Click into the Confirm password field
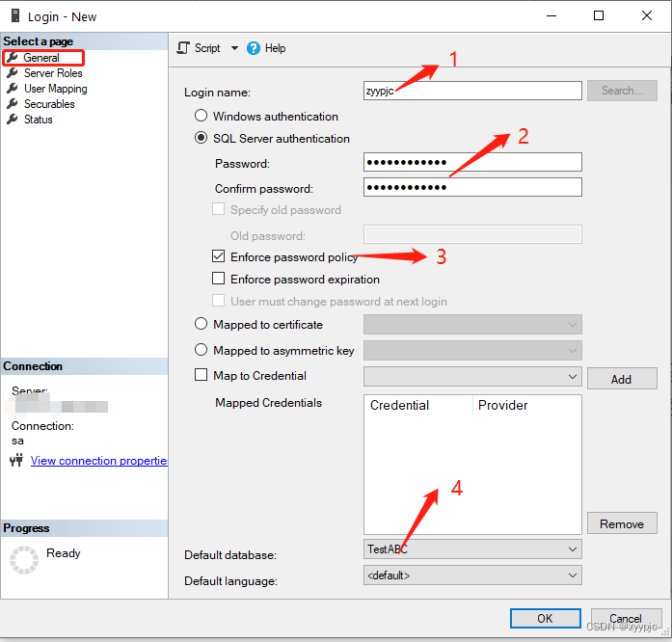 pyautogui.click(x=472, y=187)
